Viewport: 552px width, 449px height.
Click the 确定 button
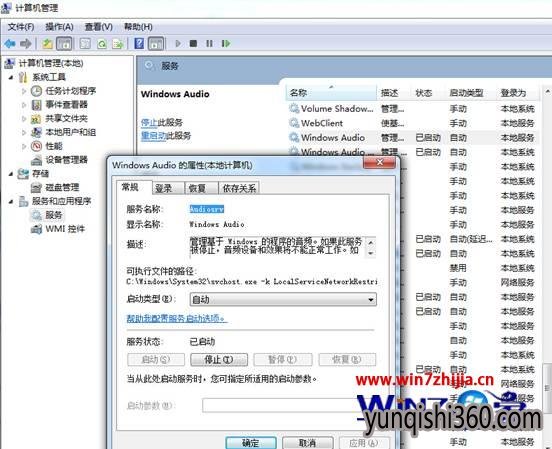251,443
